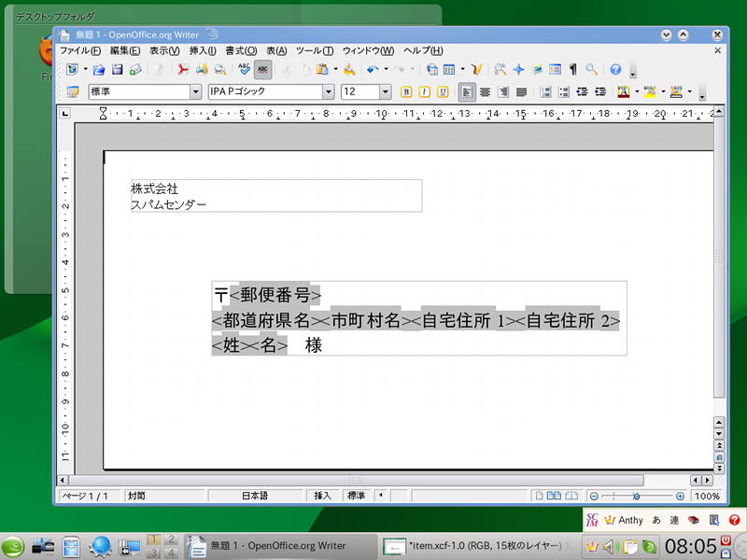This screenshot has height=560, width=747.
Task: Open the font size 12 dropdown
Action: pos(385,91)
